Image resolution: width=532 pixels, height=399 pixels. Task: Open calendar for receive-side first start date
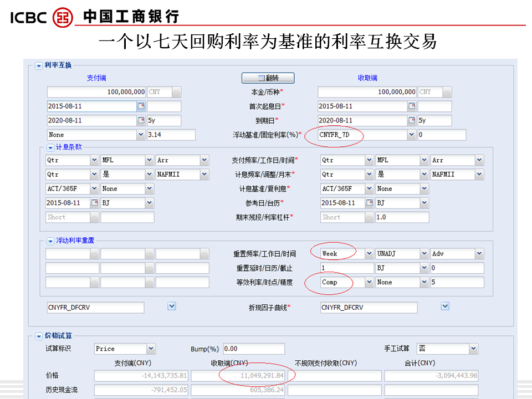(412, 106)
